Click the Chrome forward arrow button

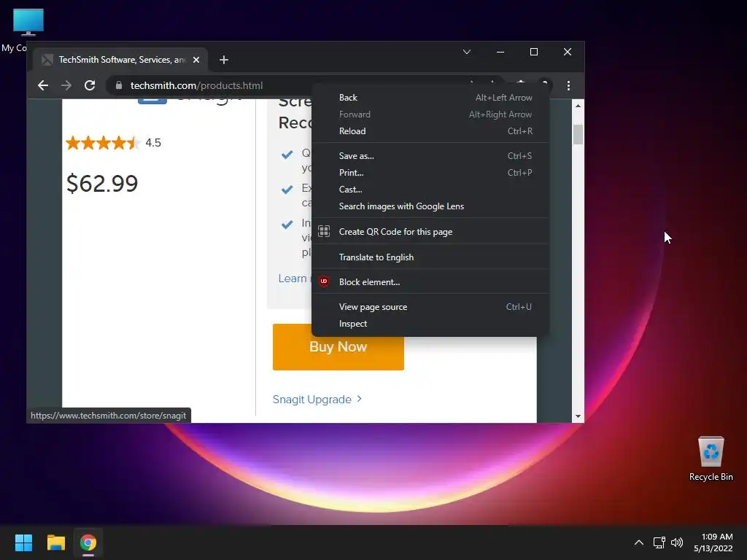(x=66, y=85)
